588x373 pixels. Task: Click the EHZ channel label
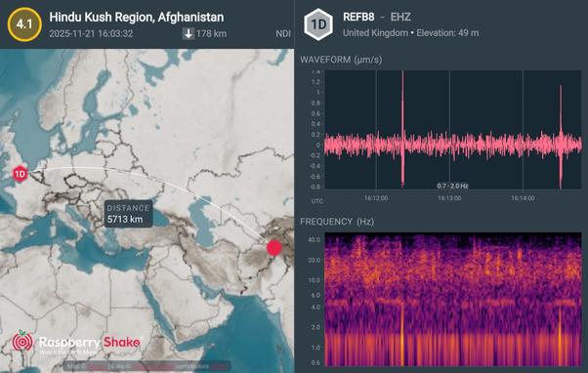point(400,17)
